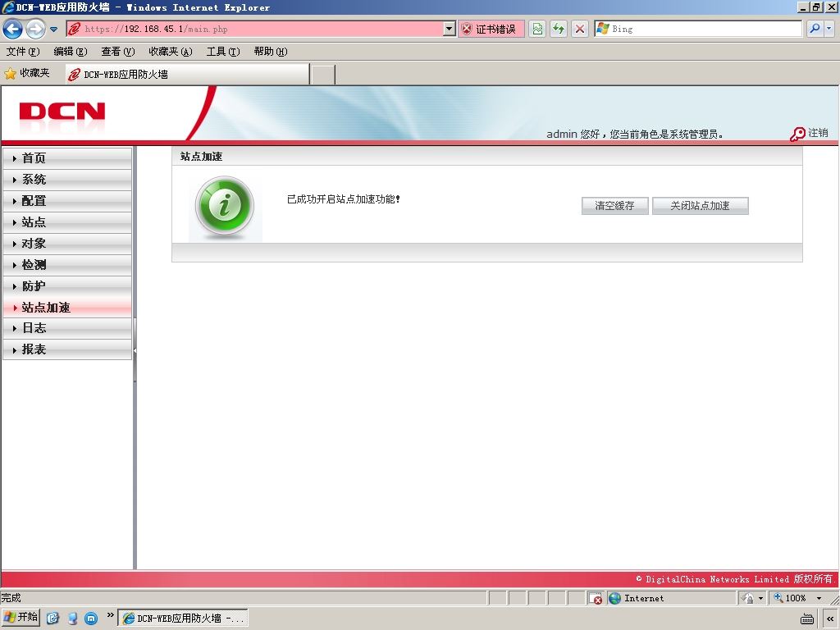Open the security zone dropdown arrow

(760, 598)
